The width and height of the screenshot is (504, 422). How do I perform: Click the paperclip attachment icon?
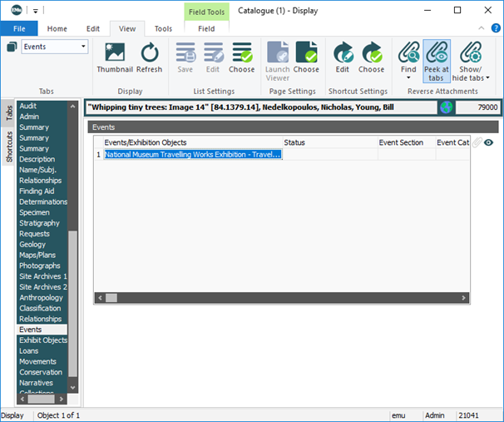click(477, 142)
